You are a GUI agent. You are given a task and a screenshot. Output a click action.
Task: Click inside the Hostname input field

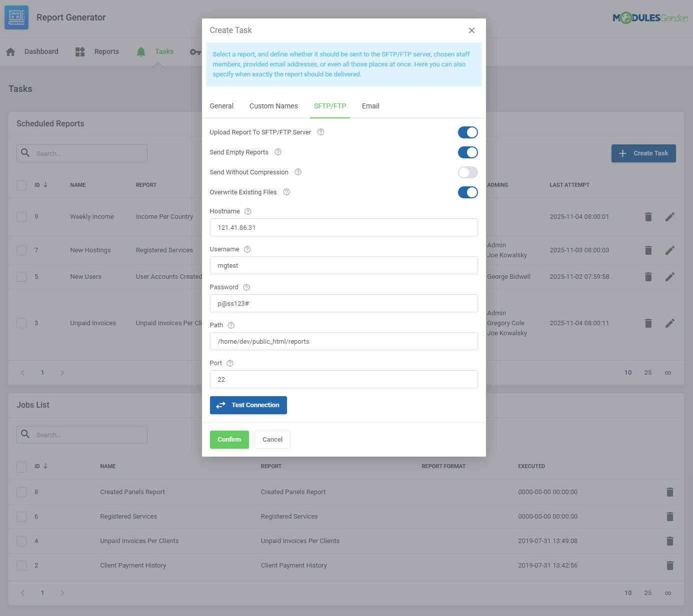(343, 227)
